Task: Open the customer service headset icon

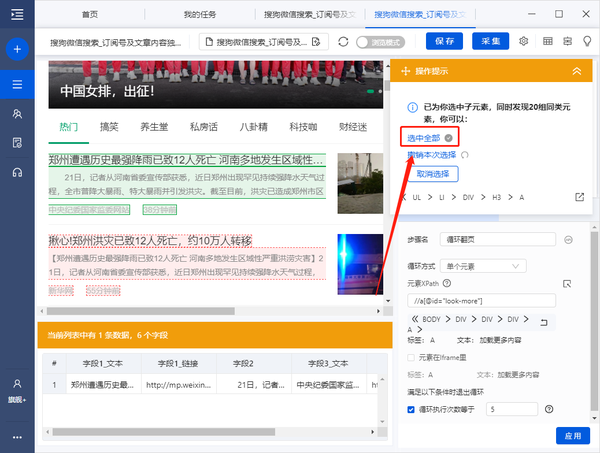Action: 17,173
